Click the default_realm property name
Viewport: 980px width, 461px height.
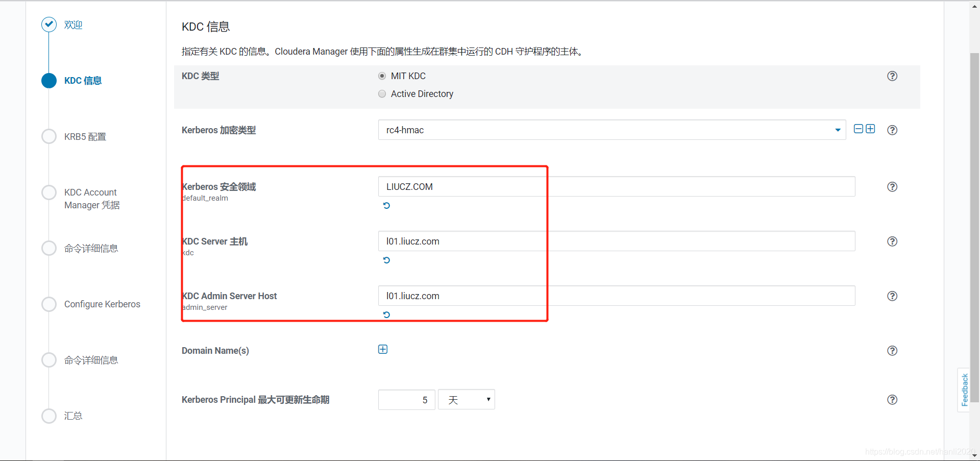tap(205, 198)
